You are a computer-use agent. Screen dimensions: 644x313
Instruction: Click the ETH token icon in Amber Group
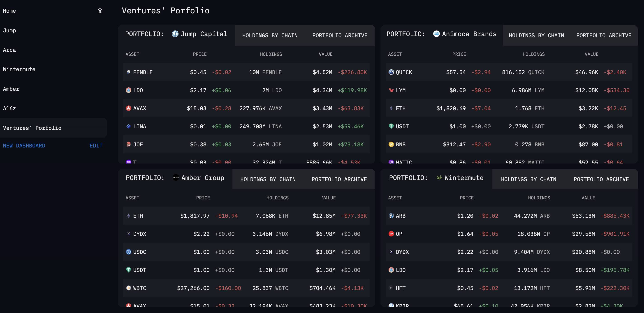pos(128,216)
